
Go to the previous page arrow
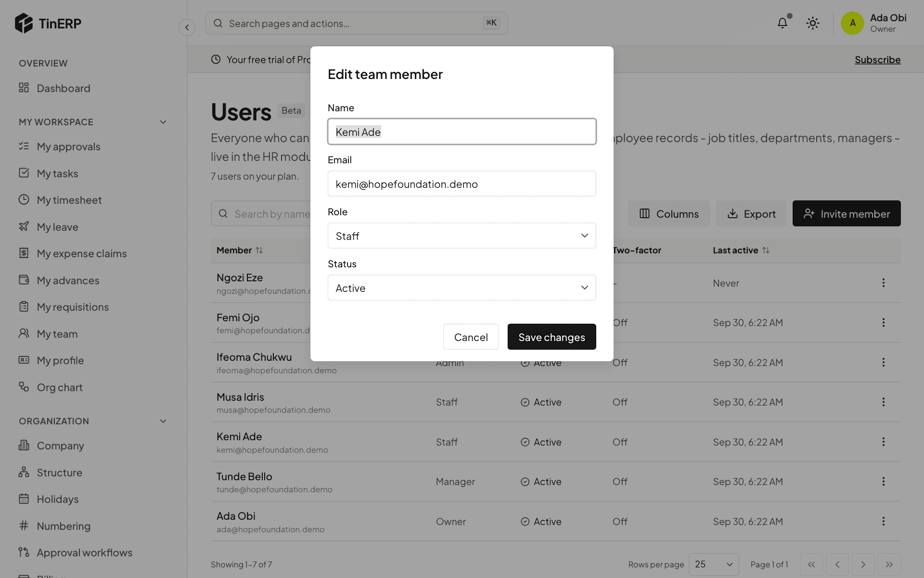coord(837,565)
